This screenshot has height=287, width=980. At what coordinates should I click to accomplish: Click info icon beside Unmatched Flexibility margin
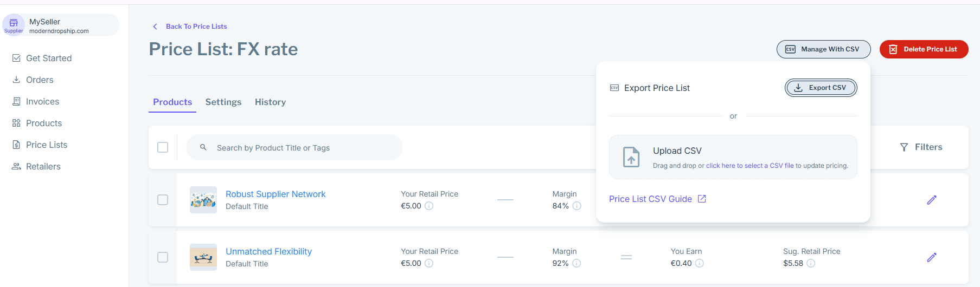(x=577, y=263)
